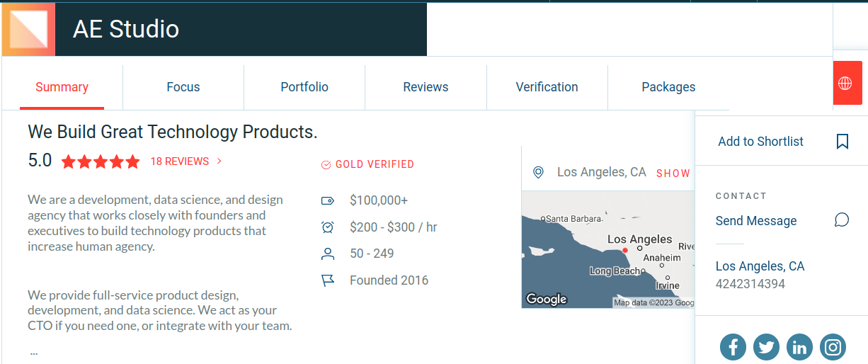This screenshot has width=868, height=364.
Task: Select the Verification tab
Action: pyautogui.click(x=547, y=87)
